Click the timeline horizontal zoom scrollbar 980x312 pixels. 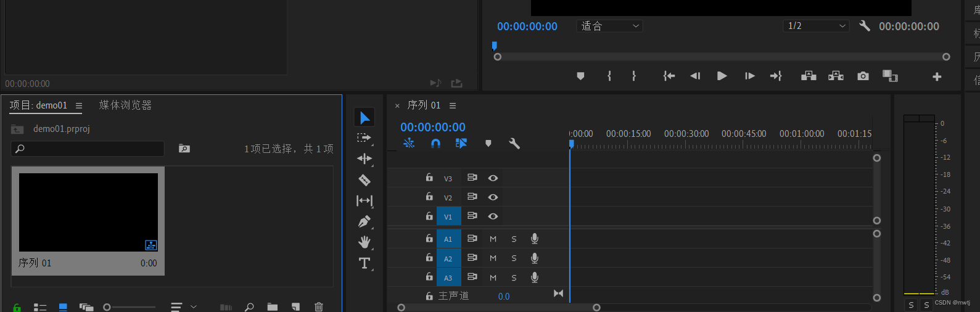[499, 307]
